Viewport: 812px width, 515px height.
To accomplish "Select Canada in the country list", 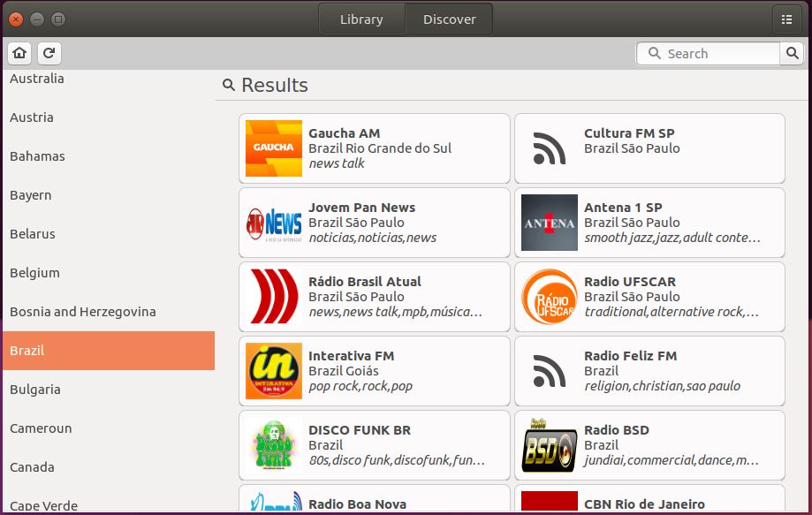I will pos(32,467).
